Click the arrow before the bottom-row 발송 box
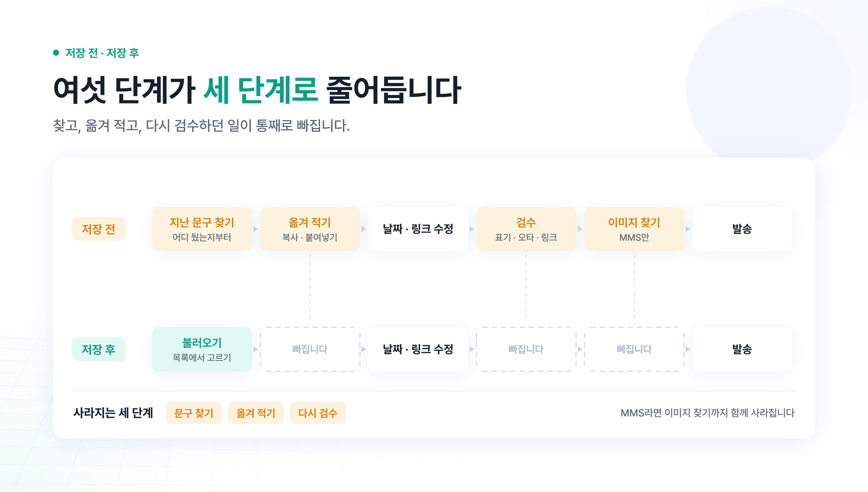The image size is (868, 492). (688, 349)
